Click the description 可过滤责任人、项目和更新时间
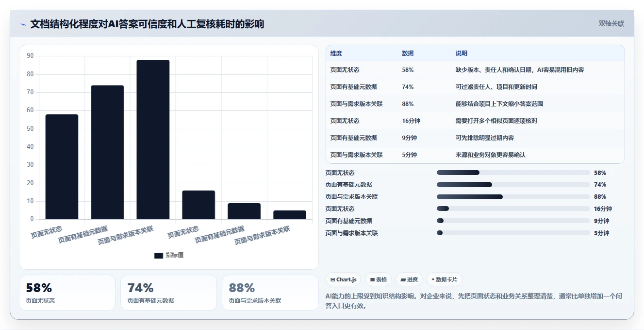This screenshot has width=644, height=330. pyautogui.click(x=496, y=87)
